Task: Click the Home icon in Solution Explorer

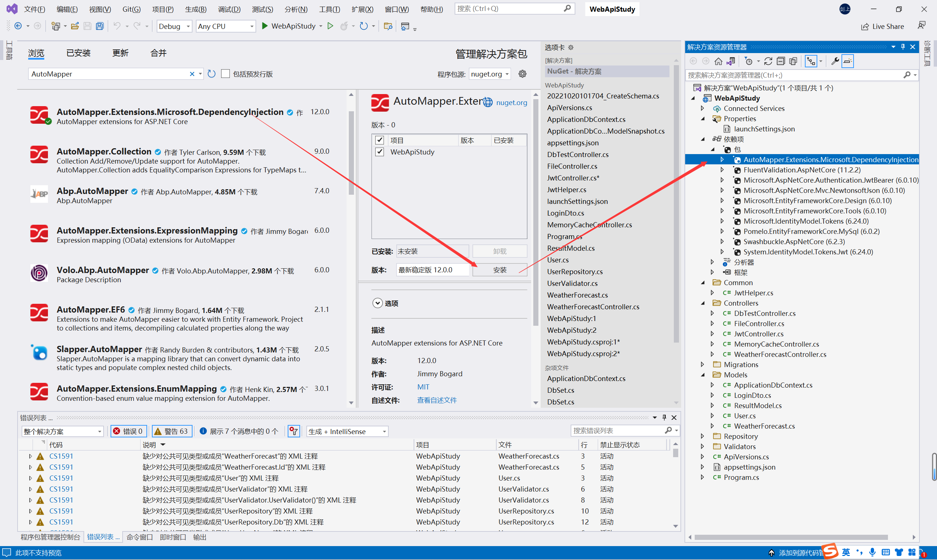Action: 718,61
